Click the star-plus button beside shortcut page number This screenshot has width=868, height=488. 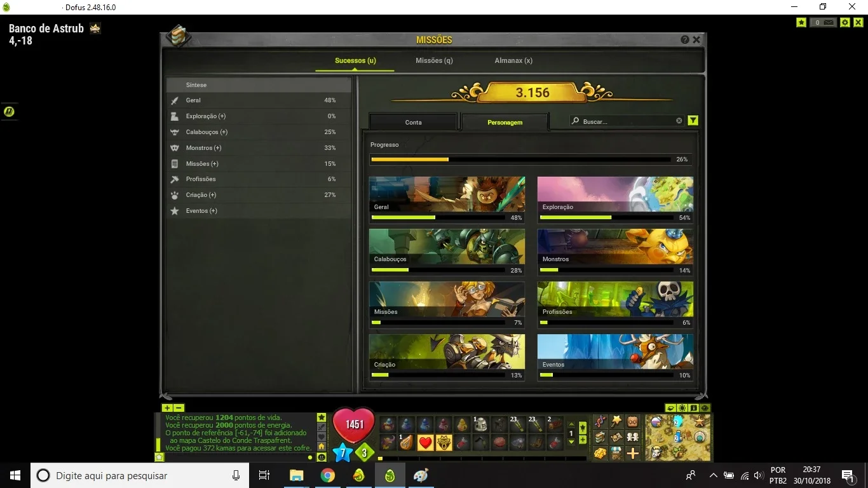(x=583, y=428)
